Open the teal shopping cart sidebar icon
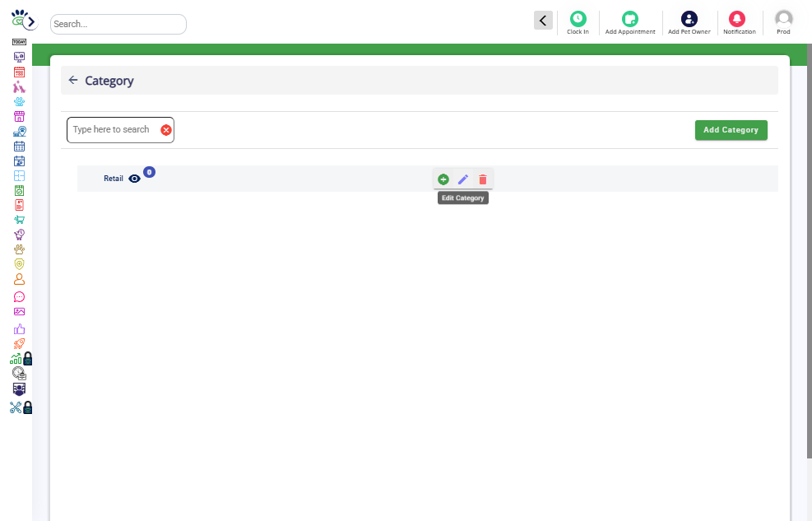This screenshot has height=521, width=812. point(19,220)
